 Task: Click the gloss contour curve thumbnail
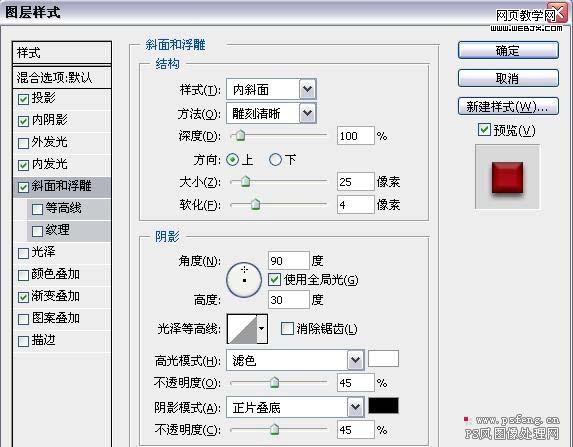[x=242, y=329]
